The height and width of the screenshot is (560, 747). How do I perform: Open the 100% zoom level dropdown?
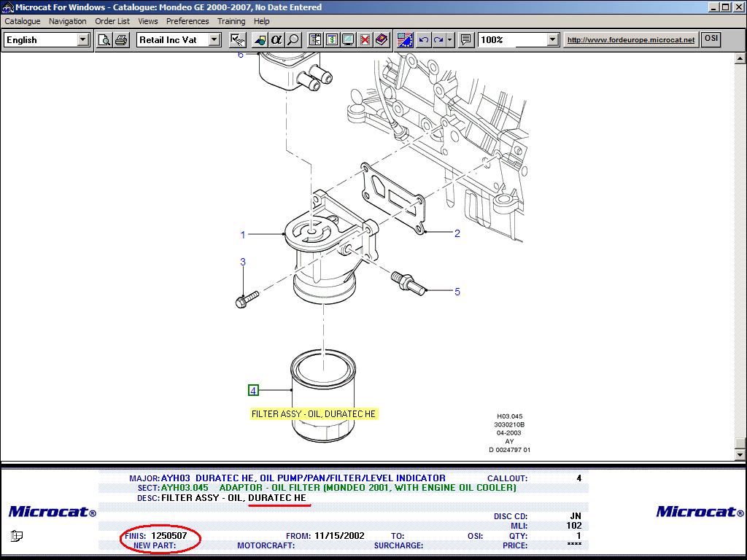[x=552, y=40]
